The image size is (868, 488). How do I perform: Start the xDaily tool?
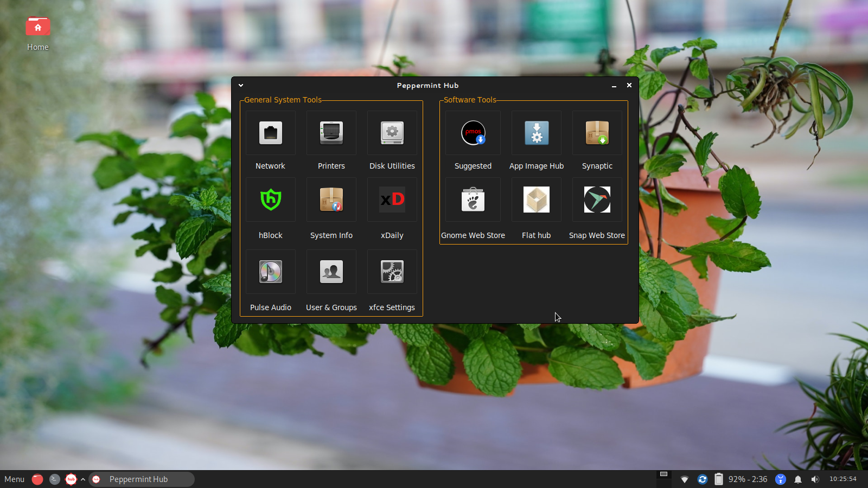pos(392,200)
